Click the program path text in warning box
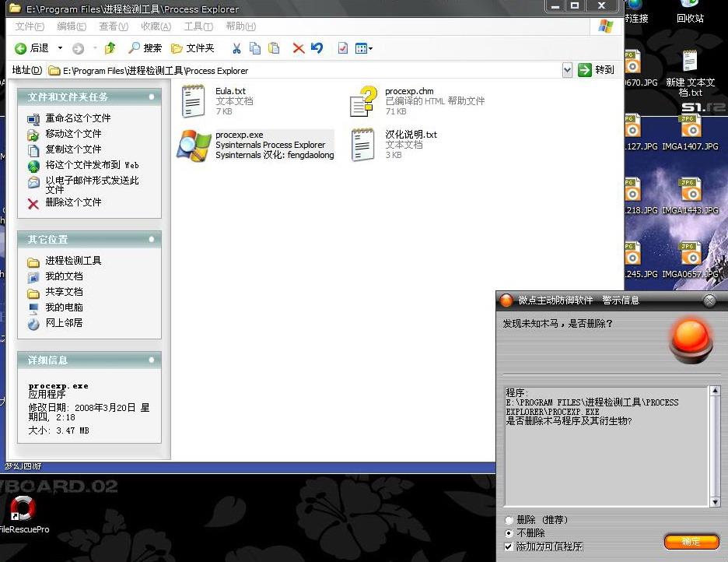The height and width of the screenshot is (562, 728). coord(592,407)
